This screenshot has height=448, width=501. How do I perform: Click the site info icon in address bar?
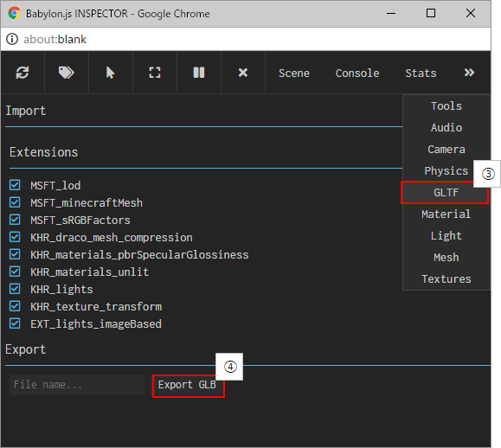pyautogui.click(x=12, y=39)
